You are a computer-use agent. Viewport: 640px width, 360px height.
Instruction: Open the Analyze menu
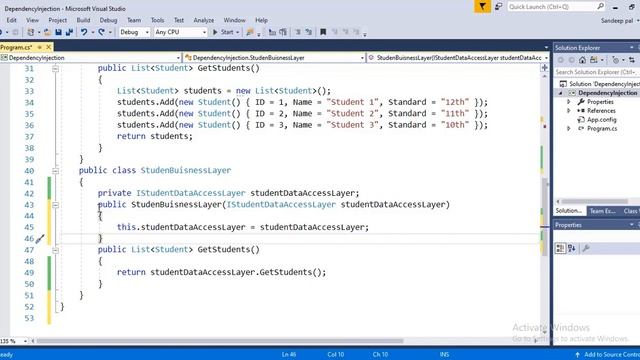pos(204,20)
